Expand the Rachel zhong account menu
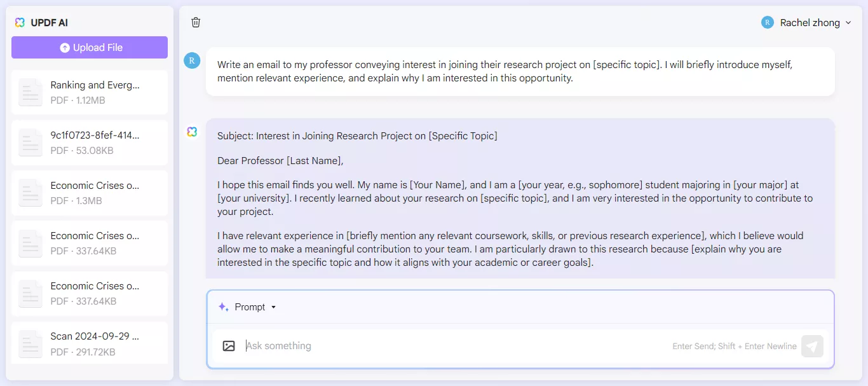The image size is (868, 386). (848, 22)
